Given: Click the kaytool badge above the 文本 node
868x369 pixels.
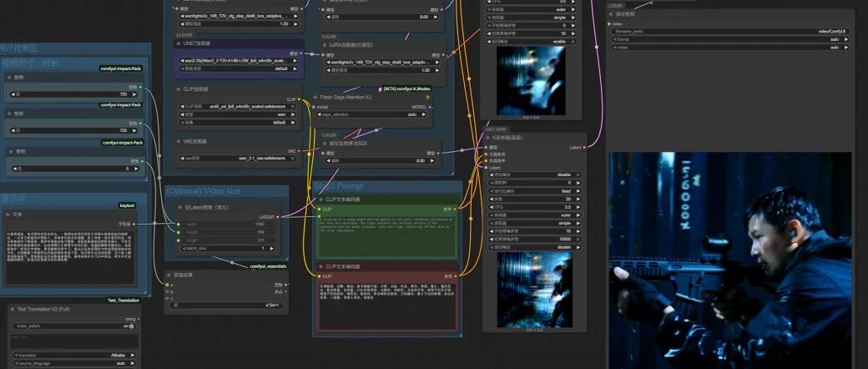Looking at the screenshot, I should [x=127, y=205].
